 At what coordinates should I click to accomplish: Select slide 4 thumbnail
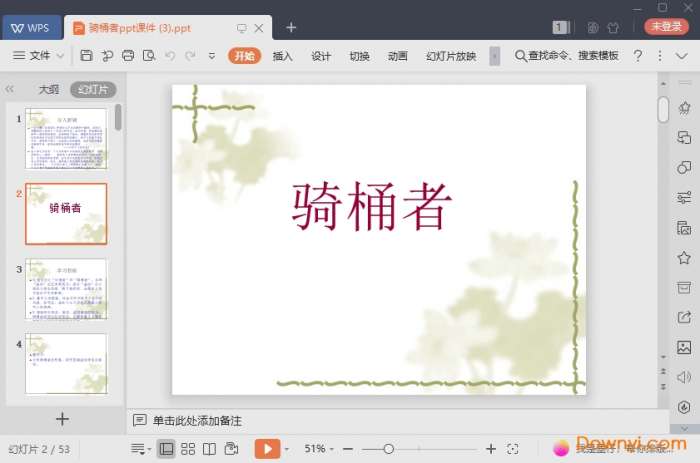pyautogui.click(x=66, y=363)
